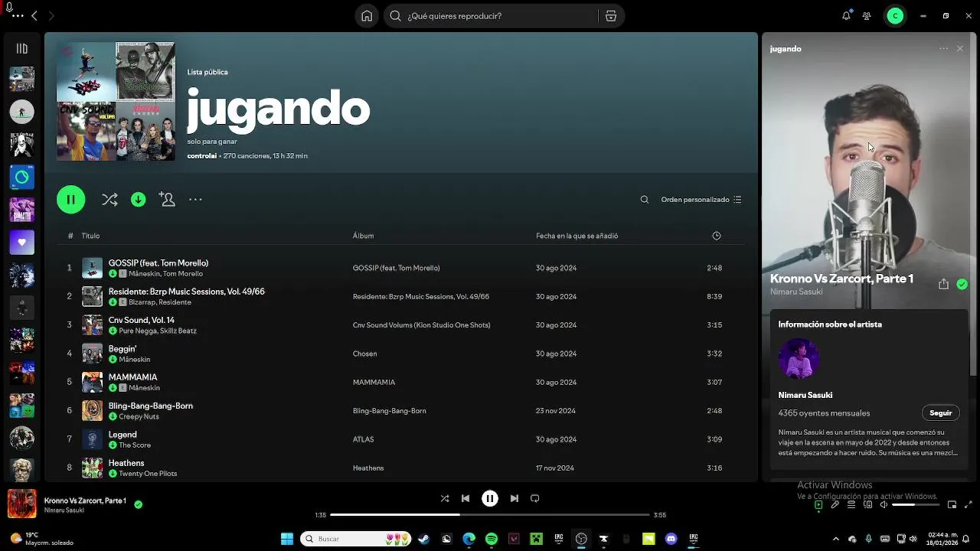Toggle shuffle in the player bar
Image resolution: width=980 pixels, height=551 pixels.
tap(445, 498)
